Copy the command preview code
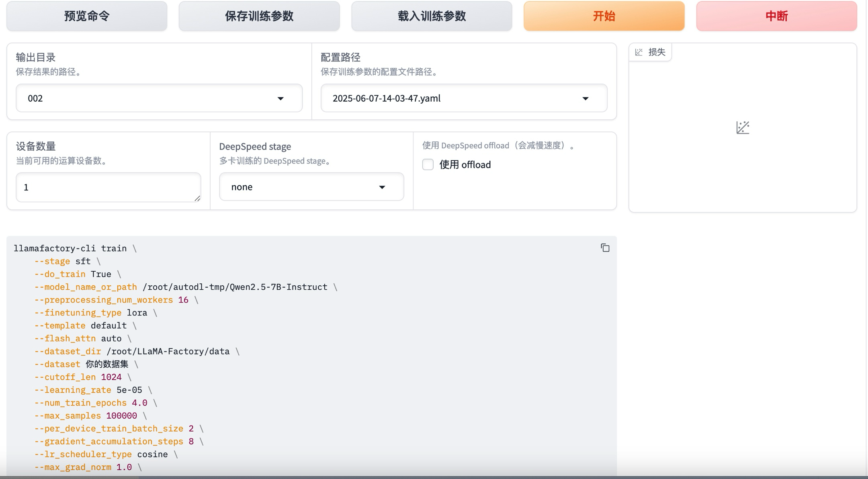Image resolution: width=868 pixels, height=479 pixels. click(x=605, y=248)
